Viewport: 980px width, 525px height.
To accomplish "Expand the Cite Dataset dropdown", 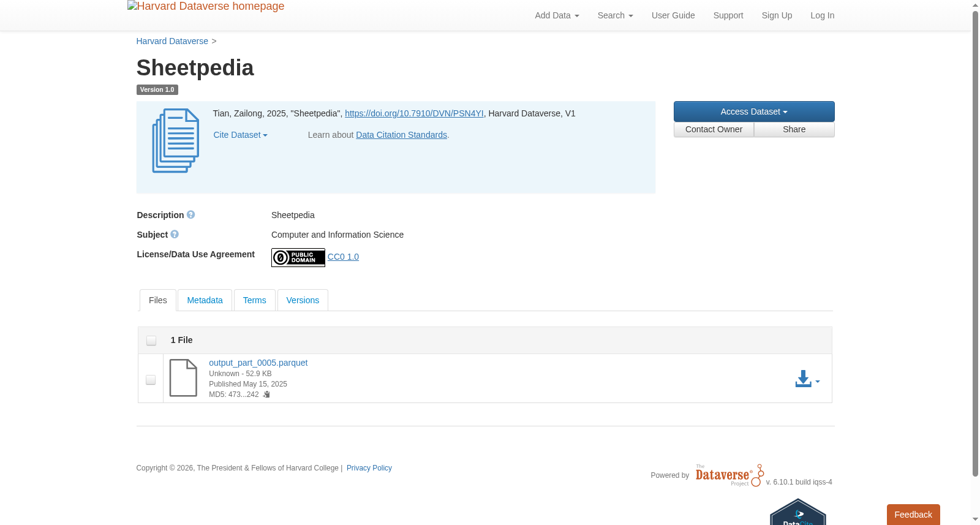I will coord(240,135).
